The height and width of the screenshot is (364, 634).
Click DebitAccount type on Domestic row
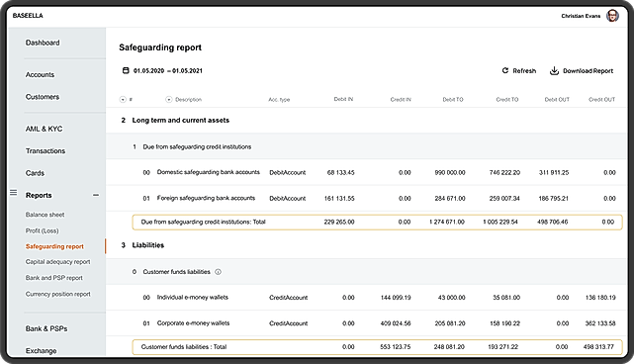tap(288, 173)
